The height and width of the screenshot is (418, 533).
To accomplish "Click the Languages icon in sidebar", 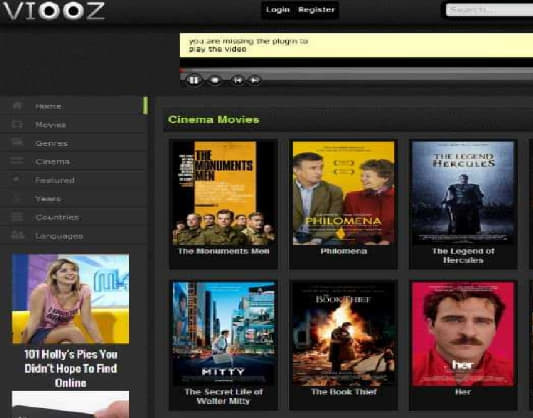I will pyautogui.click(x=17, y=235).
